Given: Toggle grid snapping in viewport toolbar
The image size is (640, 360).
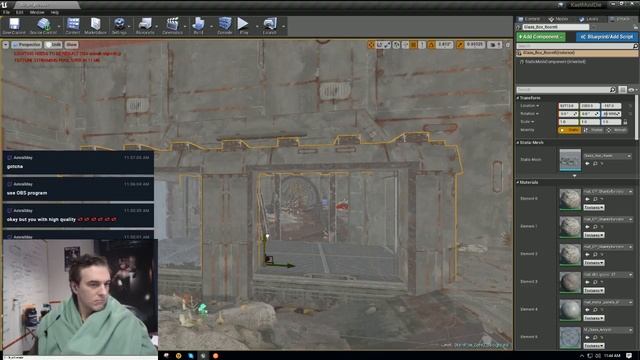Looking at the screenshot, I should (x=413, y=45).
